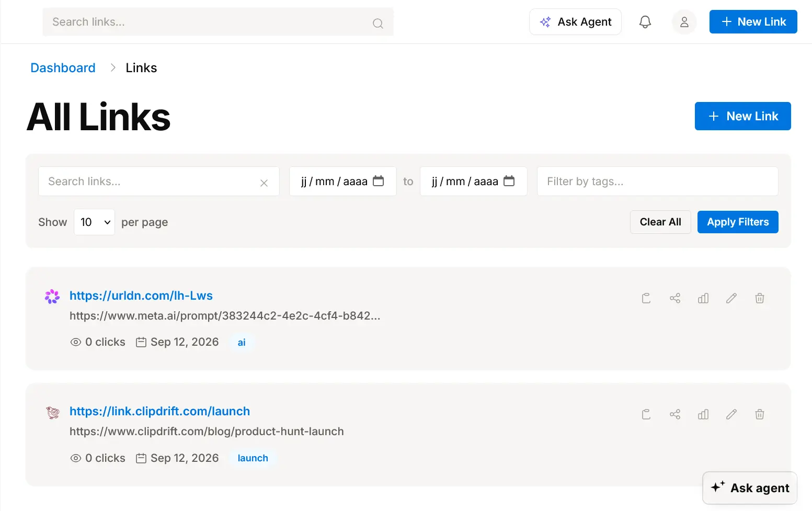Click the end date field

pos(473,181)
